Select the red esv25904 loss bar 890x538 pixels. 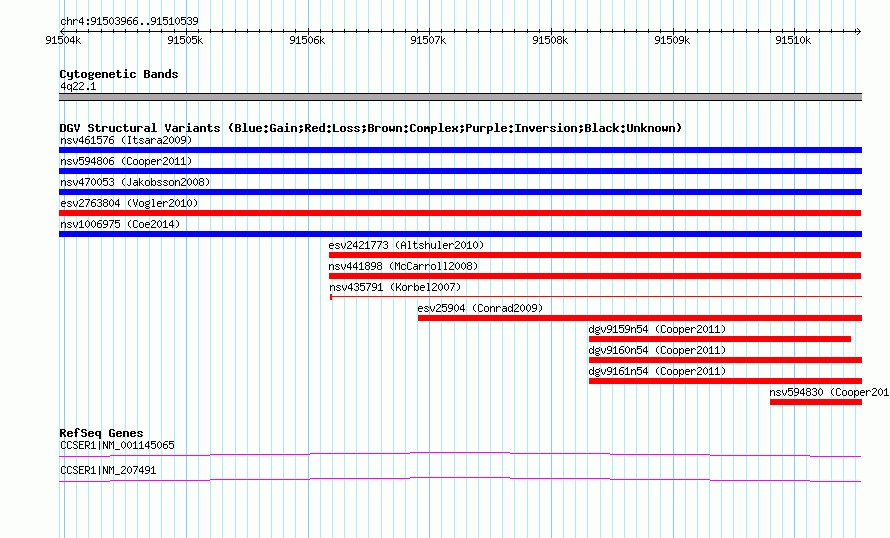[x=640, y=318]
